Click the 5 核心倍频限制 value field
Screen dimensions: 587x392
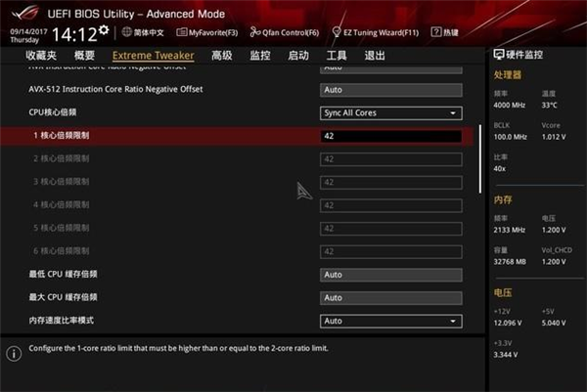pyautogui.click(x=391, y=229)
